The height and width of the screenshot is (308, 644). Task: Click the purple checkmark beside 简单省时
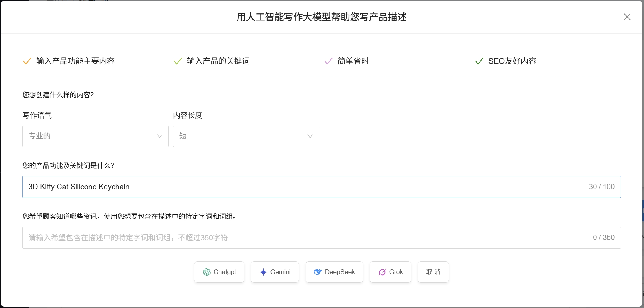point(328,61)
